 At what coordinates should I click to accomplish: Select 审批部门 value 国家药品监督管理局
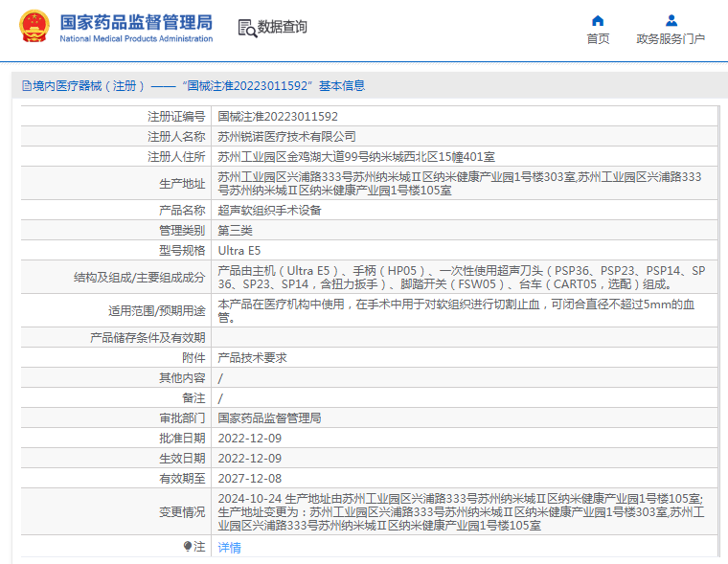pos(269,417)
